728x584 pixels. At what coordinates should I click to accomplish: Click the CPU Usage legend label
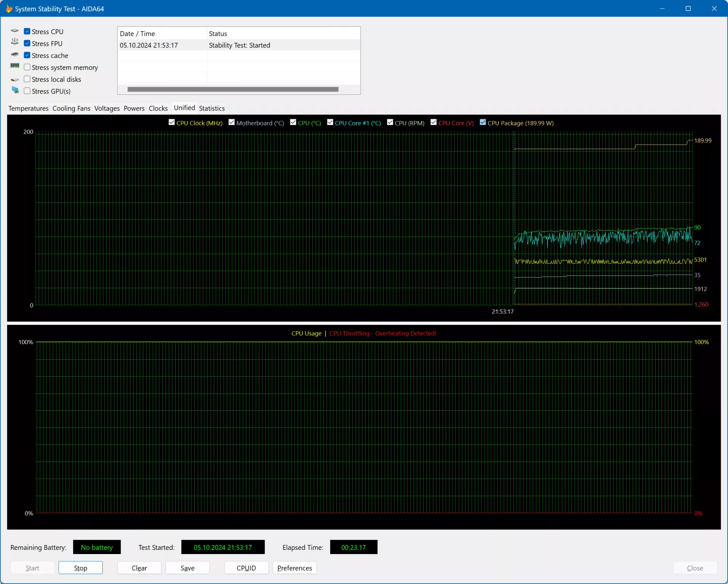[x=306, y=333]
